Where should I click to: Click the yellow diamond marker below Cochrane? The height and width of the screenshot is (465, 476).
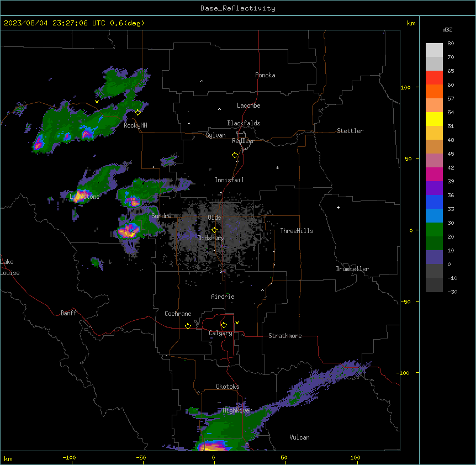point(188,326)
